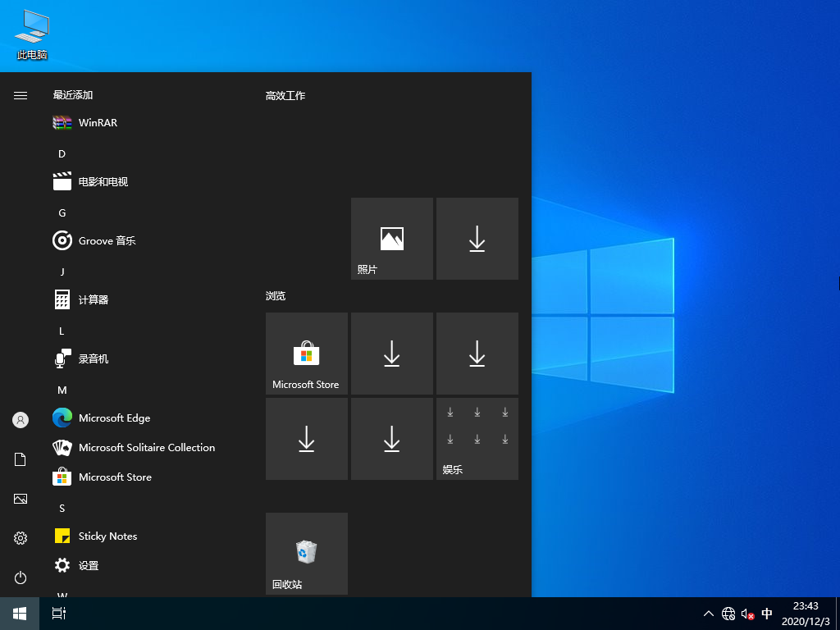Open Microsoft Solitaire Collection
The width and height of the screenshot is (840, 630).
[x=146, y=448]
